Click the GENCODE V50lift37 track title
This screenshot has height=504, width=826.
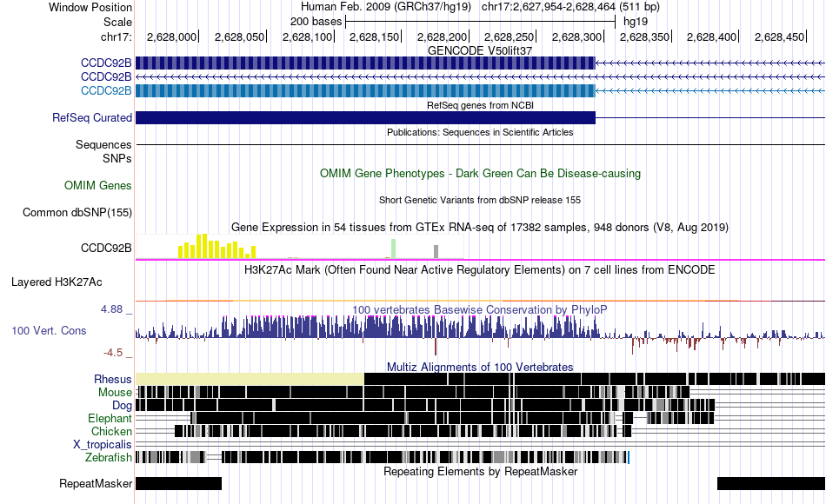pyautogui.click(x=480, y=50)
